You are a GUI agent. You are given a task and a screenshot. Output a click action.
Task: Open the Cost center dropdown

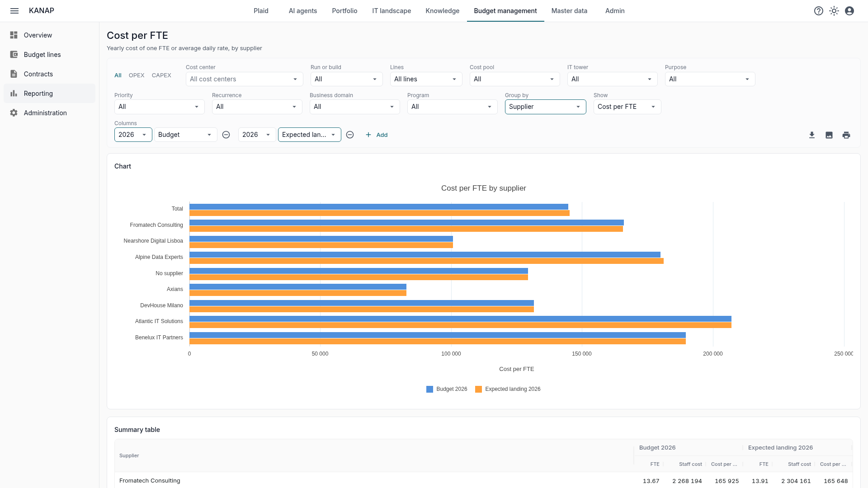[245, 79]
